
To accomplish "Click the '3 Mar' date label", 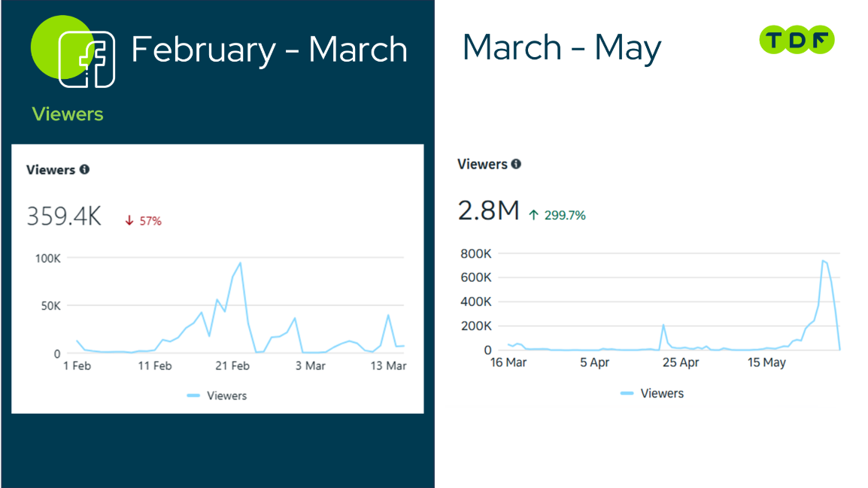I will 310,365.
